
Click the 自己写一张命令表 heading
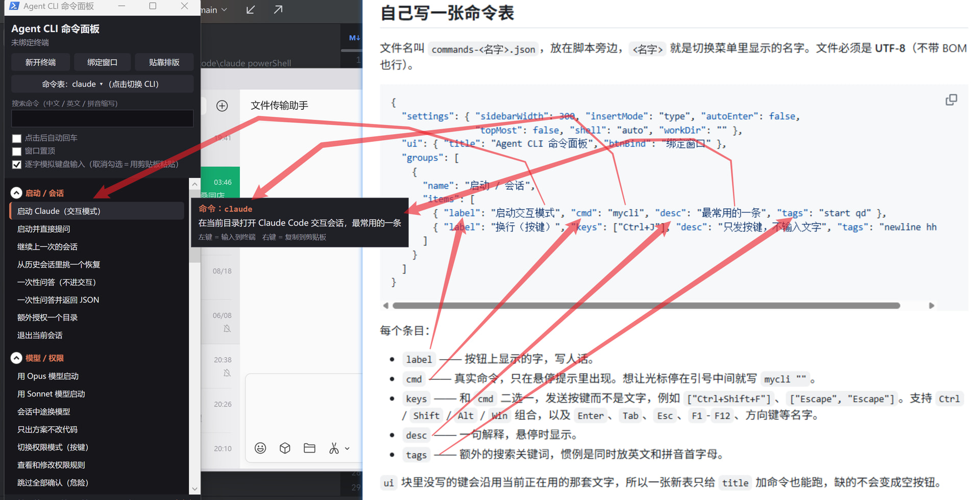tap(447, 13)
